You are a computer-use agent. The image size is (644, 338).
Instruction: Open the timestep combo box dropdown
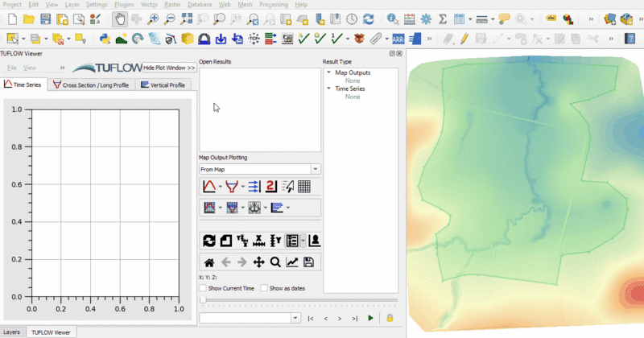(296, 319)
